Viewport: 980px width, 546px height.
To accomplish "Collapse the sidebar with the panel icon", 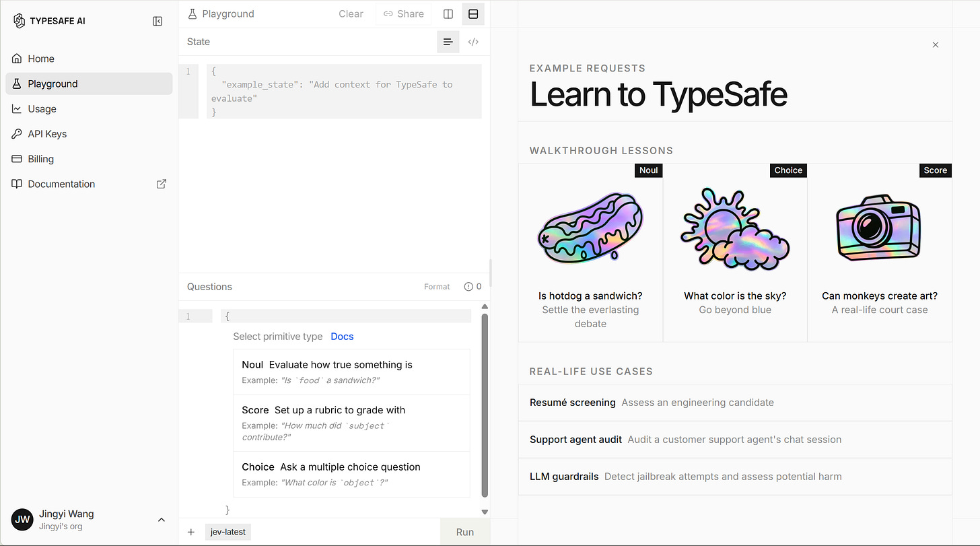I will point(157,21).
